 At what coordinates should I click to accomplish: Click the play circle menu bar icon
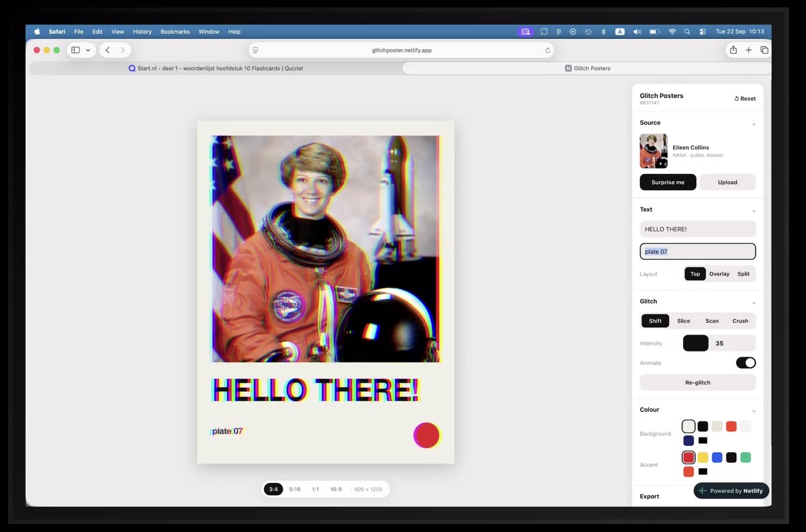point(573,32)
